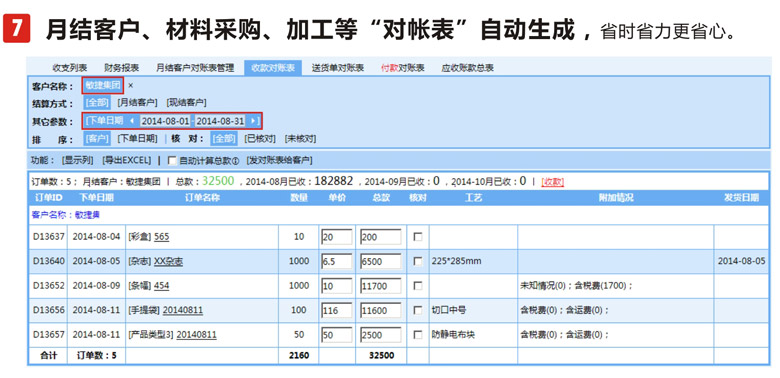Filter to [已核对] orders

click(260, 139)
